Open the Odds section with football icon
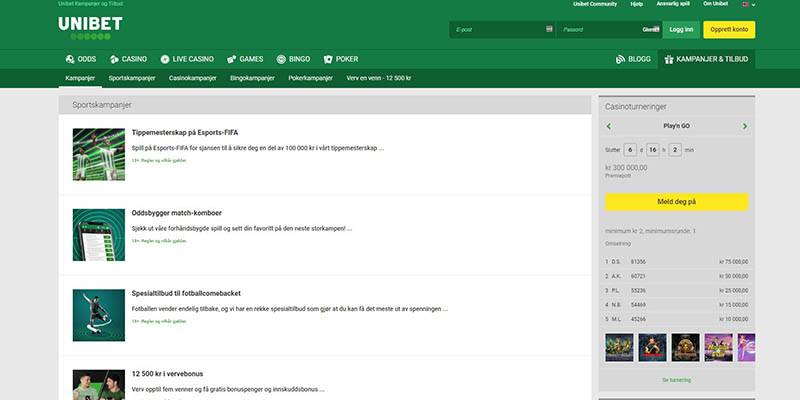 81,59
